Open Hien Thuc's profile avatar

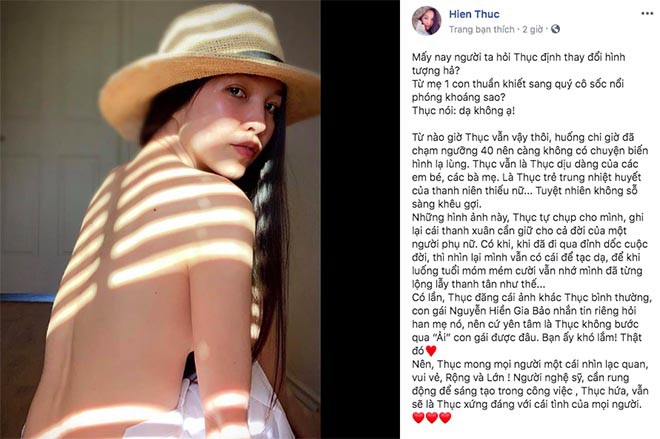pyautogui.click(x=426, y=20)
